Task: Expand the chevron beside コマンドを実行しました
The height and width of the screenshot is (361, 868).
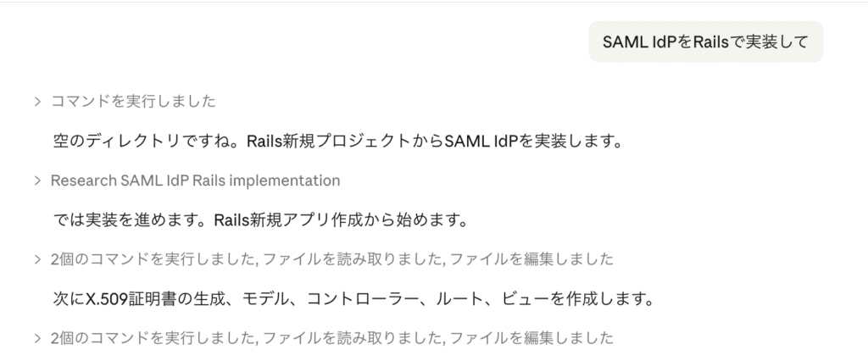Action: coord(38,102)
